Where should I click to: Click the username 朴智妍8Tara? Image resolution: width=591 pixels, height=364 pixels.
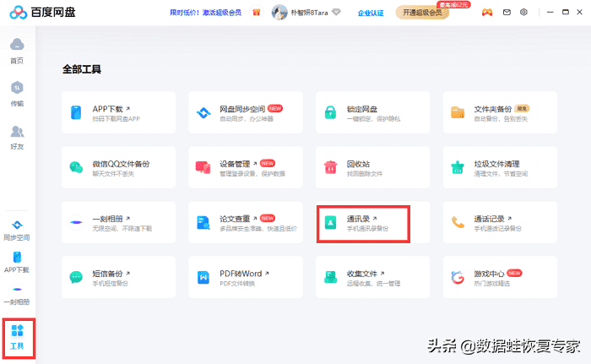309,13
